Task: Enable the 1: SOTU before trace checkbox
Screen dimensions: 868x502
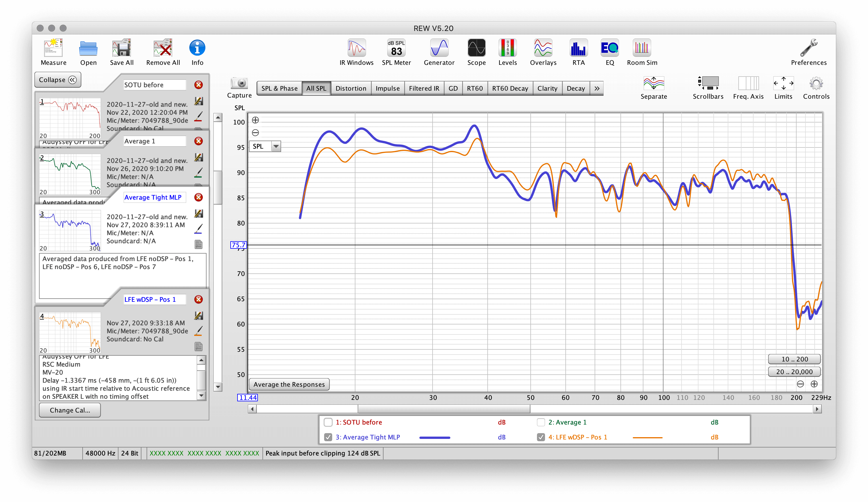Action: click(x=328, y=422)
